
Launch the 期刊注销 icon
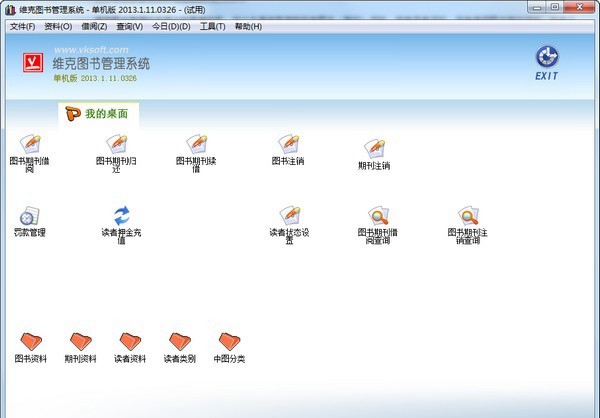pos(374,154)
